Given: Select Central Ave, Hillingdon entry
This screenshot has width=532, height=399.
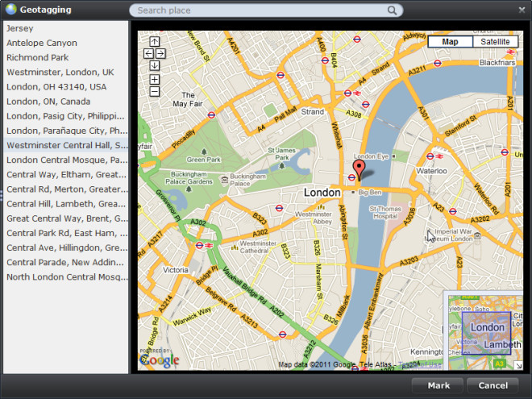Looking at the screenshot, I should pos(66,247).
